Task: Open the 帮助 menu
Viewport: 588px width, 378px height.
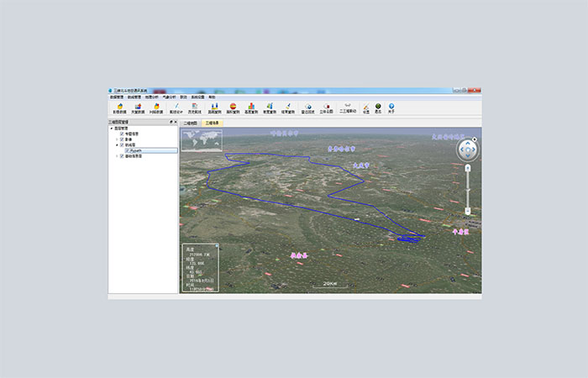Action: (212, 97)
